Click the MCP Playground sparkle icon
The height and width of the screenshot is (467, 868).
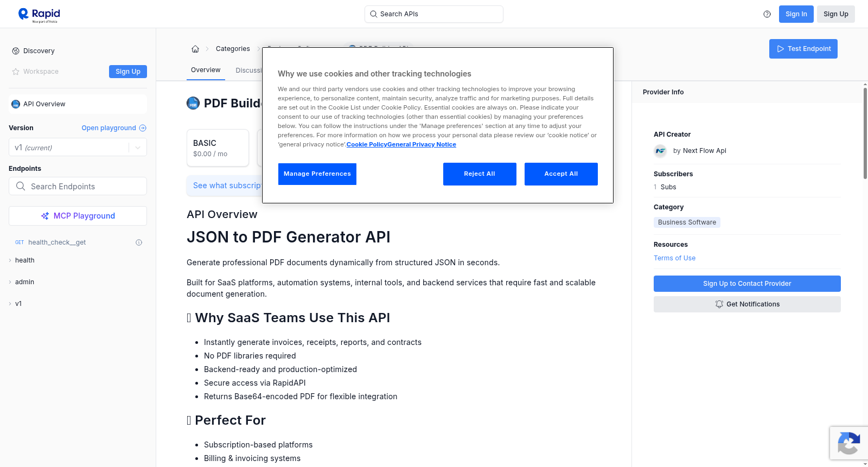(x=45, y=216)
